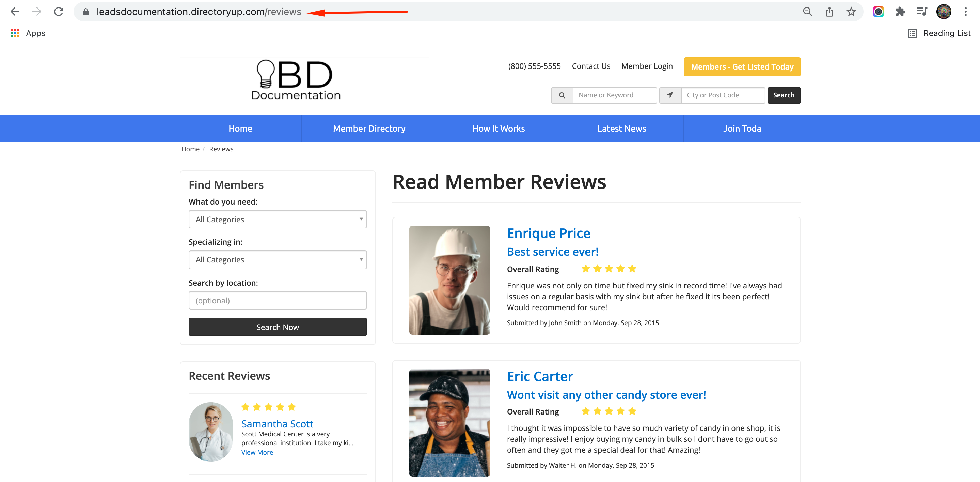Open Chrome three-dot menu
The image size is (980, 482).
coord(965,12)
